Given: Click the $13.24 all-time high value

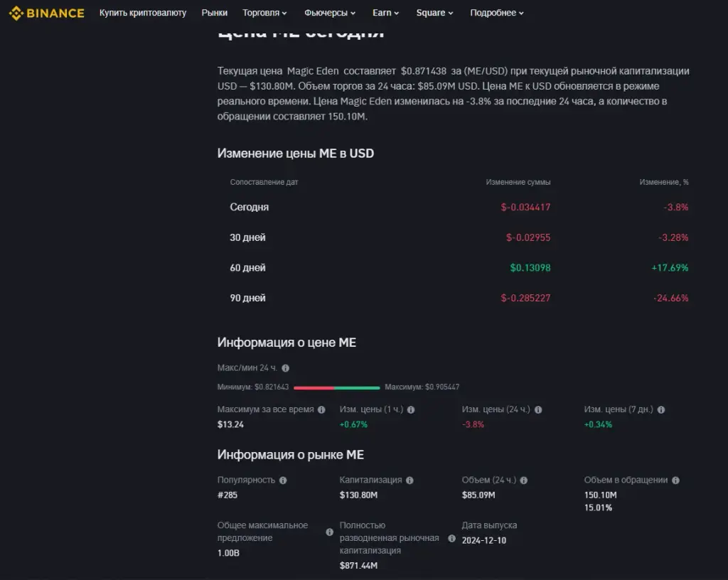Looking at the screenshot, I should tap(230, 424).
